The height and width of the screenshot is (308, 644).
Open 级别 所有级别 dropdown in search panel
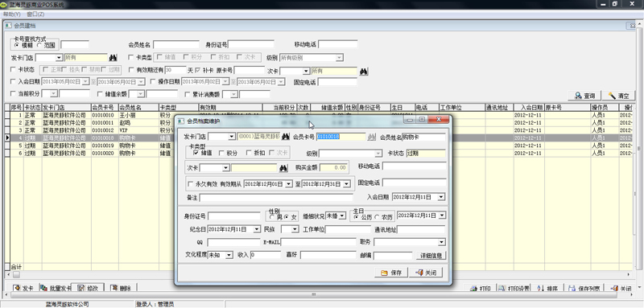click(x=339, y=58)
